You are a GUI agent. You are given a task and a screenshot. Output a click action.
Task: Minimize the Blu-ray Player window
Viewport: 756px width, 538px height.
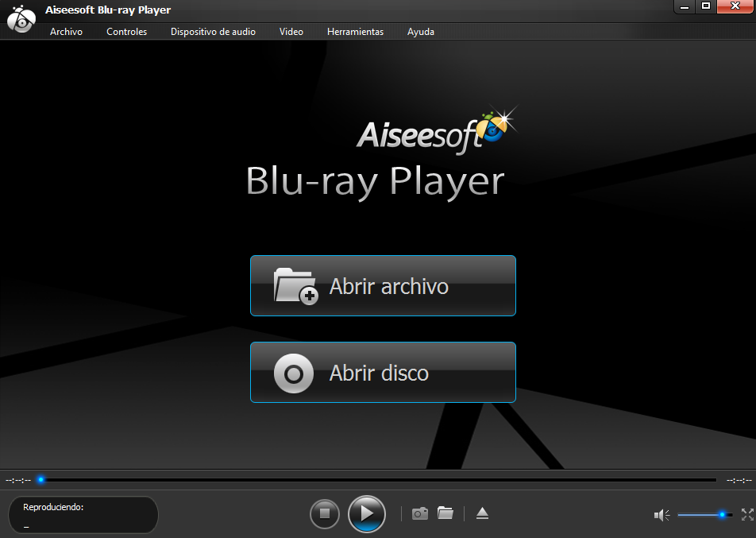685,6
